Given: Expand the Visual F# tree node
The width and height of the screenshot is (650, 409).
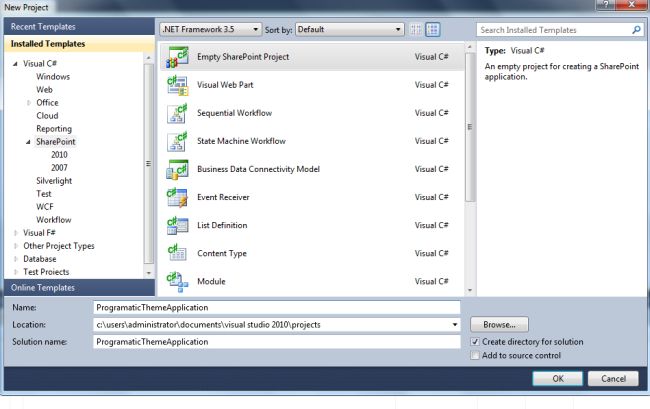Looking at the screenshot, I should (x=16, y=233).
